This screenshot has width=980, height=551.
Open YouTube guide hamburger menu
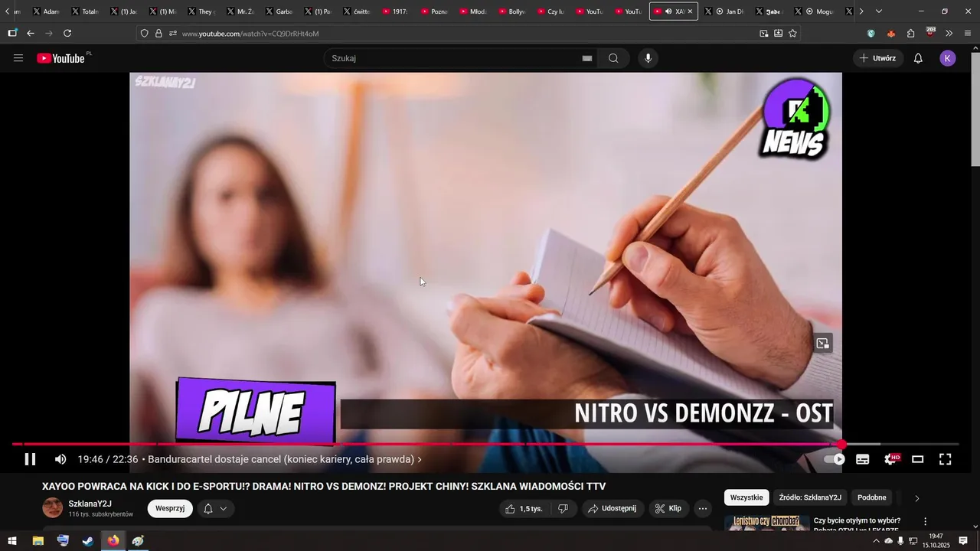pos(18,58)
